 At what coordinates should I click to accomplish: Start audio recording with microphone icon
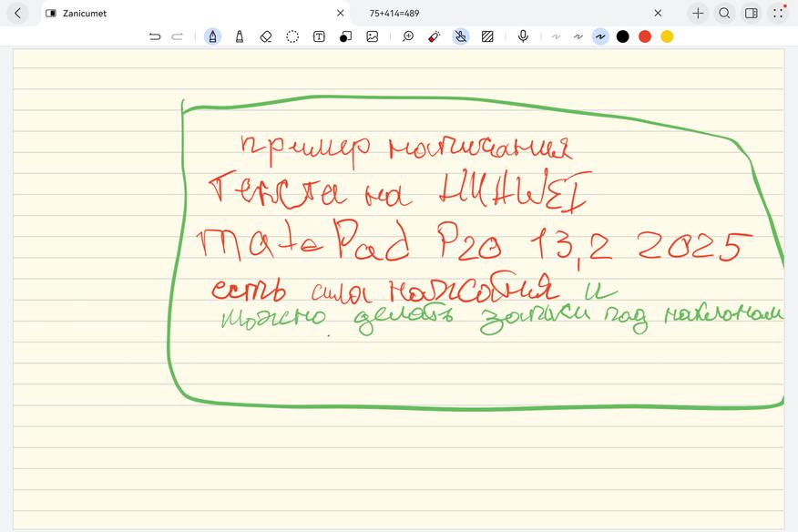(x=523, y=36)
